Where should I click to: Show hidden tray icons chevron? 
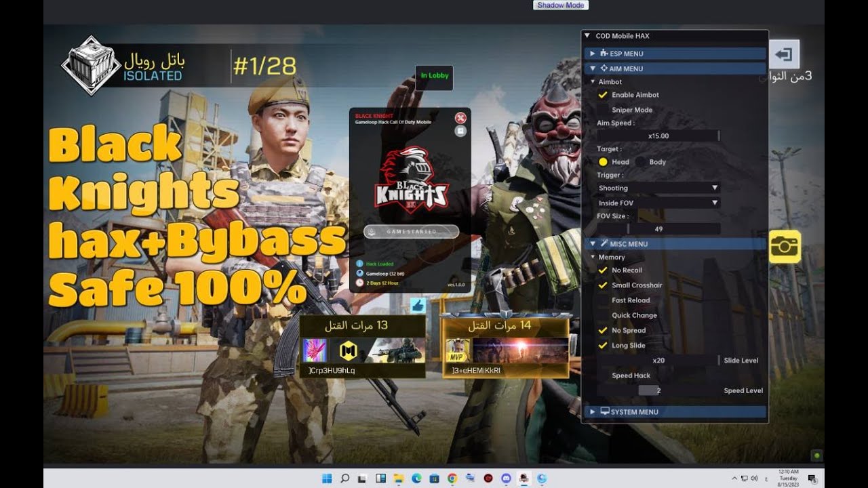[x=734, y=479]
